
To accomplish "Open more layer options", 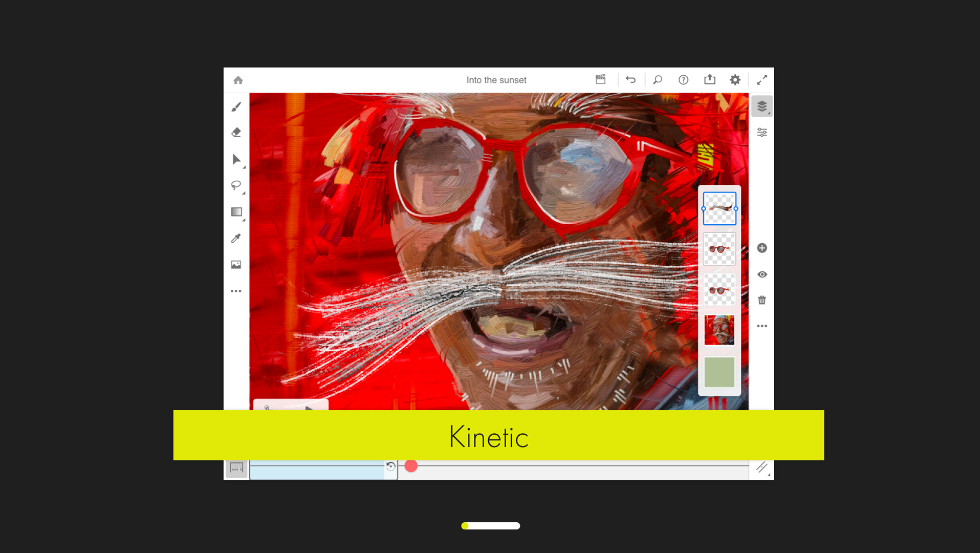I will pyautogui.click(x=762, y=326).
